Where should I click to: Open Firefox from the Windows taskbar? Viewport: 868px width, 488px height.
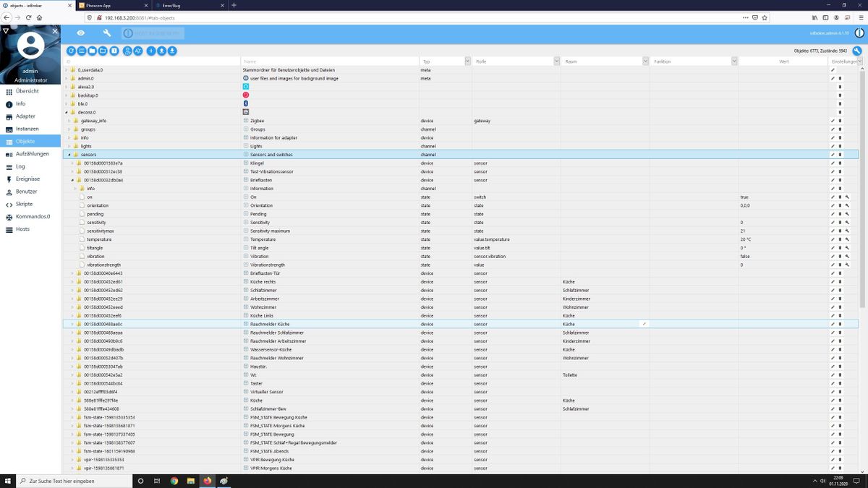pyautogui.click(x=207, y=481)
